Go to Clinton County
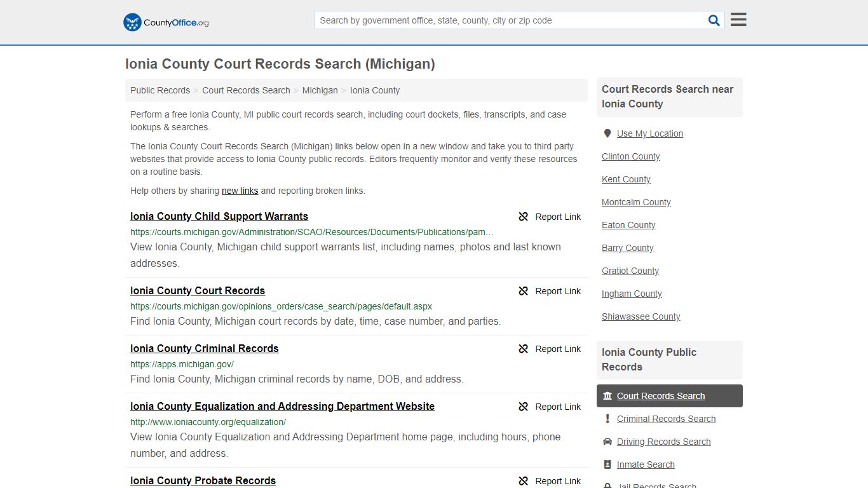This screenshot has width=868, height=488. [x=631, y=156]
